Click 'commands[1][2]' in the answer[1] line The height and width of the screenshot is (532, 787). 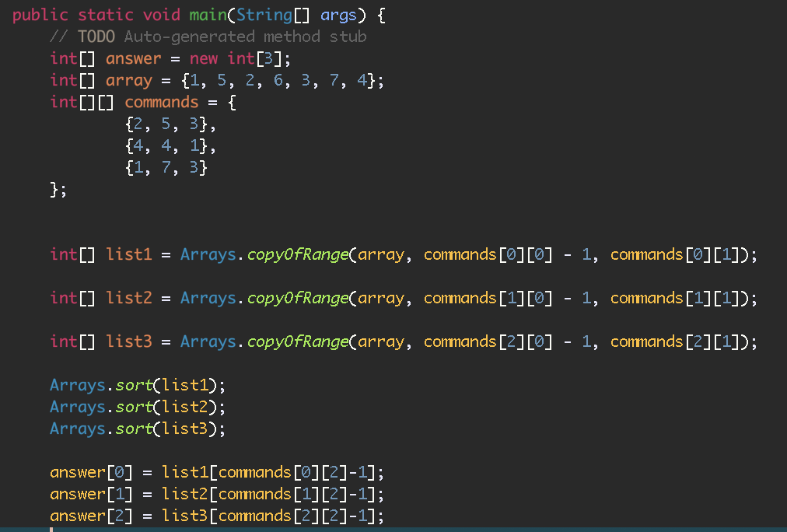click(x=282, y=495)
